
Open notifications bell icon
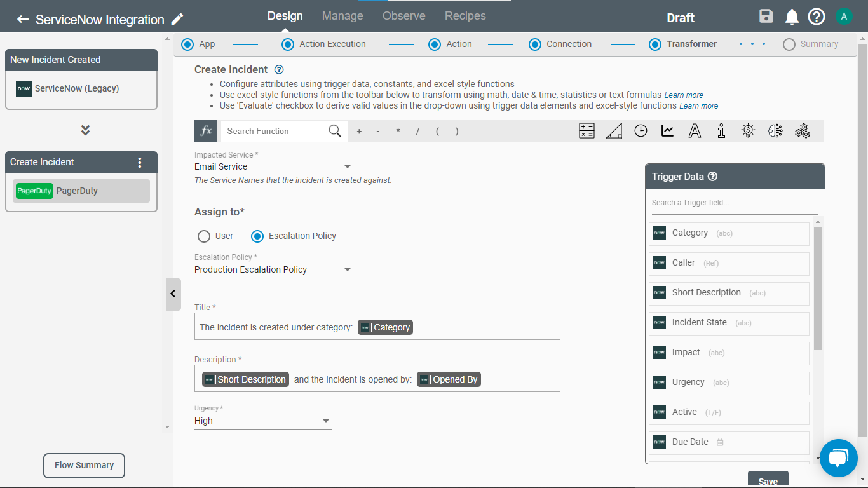click(x=792, y=17)
